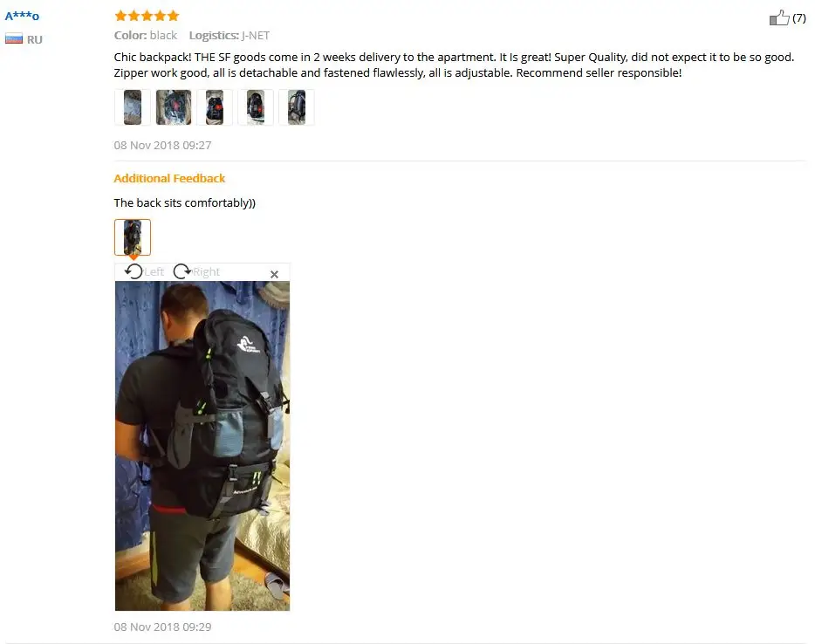Open first review photo thumbnail

pyautogui.click(x=133, y=107)
